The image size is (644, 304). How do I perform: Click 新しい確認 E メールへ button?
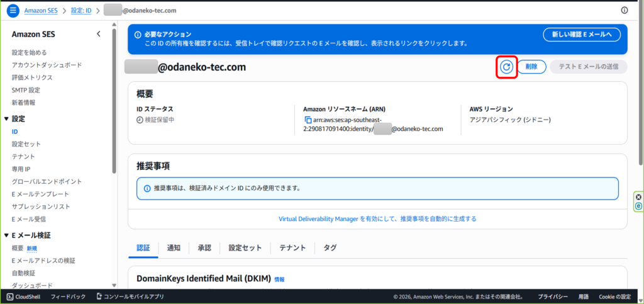(x=582, y=35)
